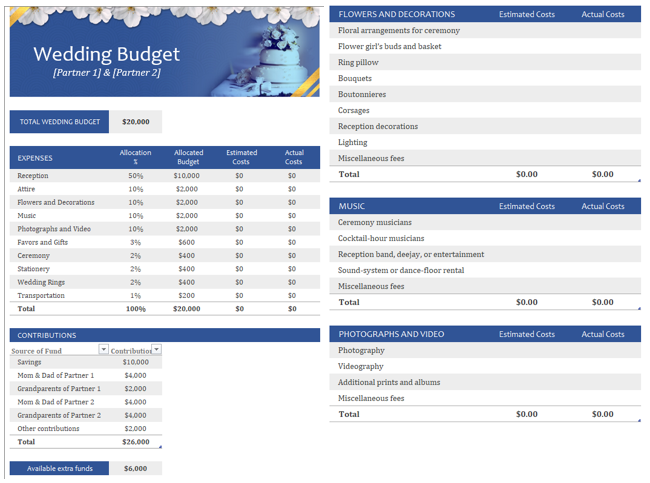The image size is (650, 483).
Task: Click the EXPENSES table header
Action: pyautogui.click(x=35, y=158)
